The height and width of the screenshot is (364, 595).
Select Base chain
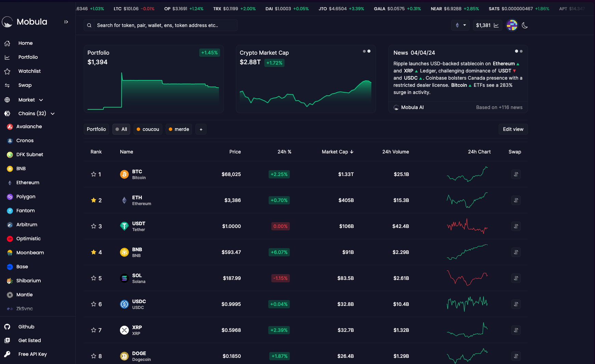pyautogui.click(x=22, y=267)
